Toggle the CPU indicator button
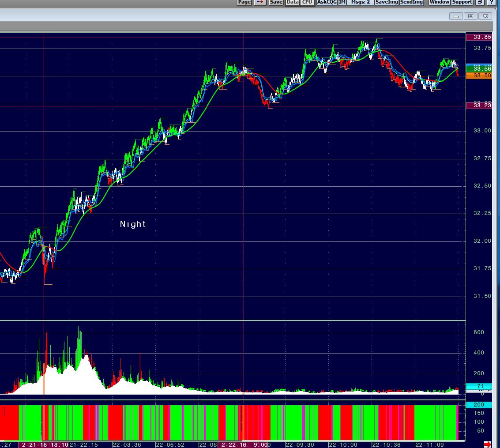This screenshot has width=500, height=448. point(307,2)
